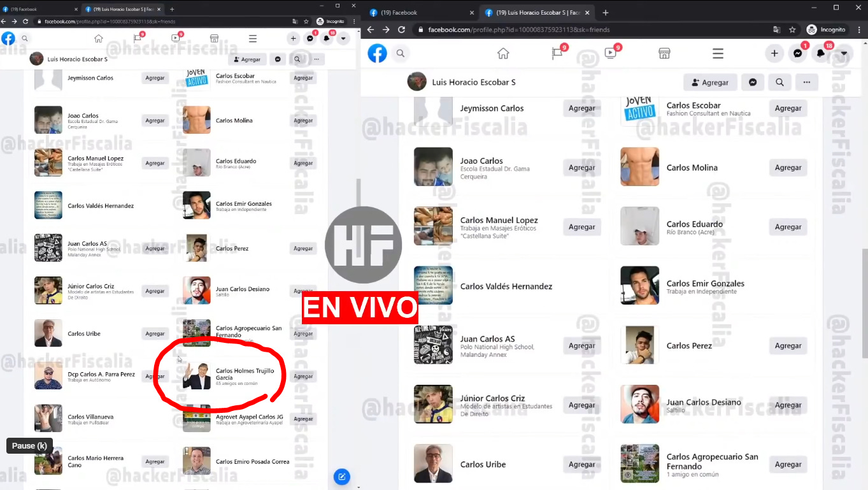868x490 pixels.
Task: Open Carlos Valdés Hernandez name in right window
Action: click(x=506, y=287)
